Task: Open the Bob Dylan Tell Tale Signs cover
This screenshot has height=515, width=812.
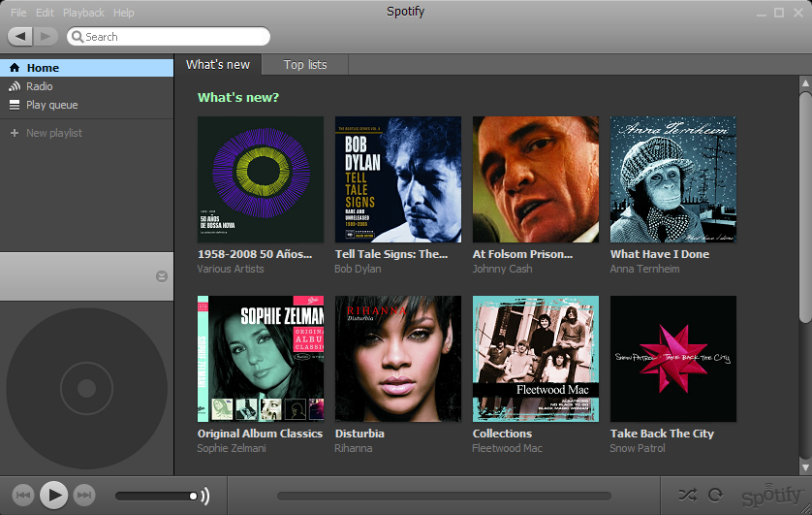Action: pyautogui.click(x=398, y=179)
